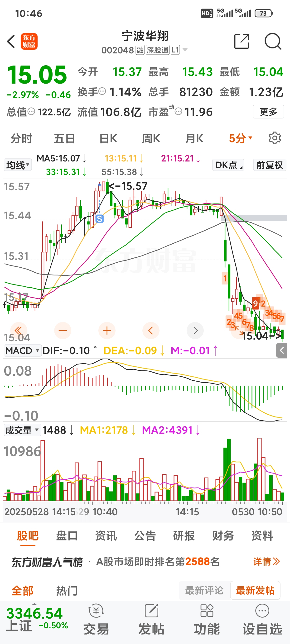This screenshot has width=290, height=644.
Task: Go back with the left arrow icon
Action: (x=11, y=41)
